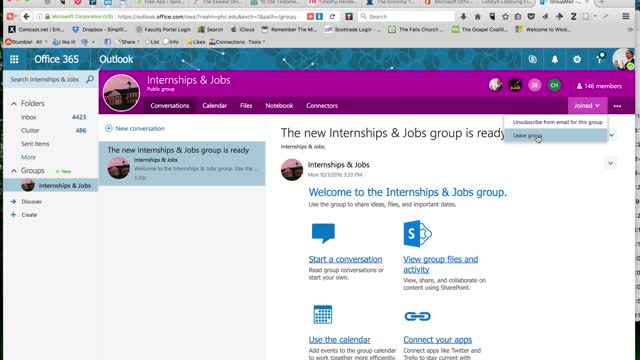The height and width of the screenshot is (360, 640).
Task: Switch to the Calendar tab
Action: pos(214,106)
